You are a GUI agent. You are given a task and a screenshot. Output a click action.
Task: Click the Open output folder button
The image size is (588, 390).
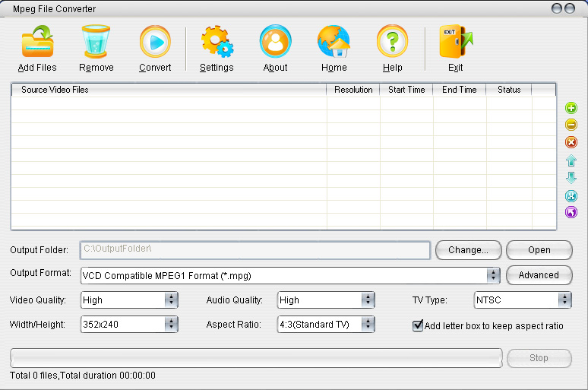(x=539, y=250)
